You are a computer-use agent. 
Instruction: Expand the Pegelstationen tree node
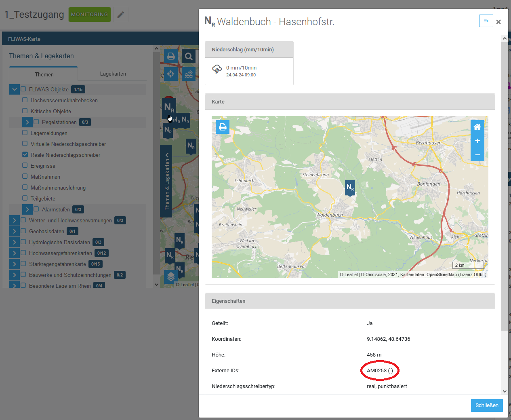[x=27, y=122]
